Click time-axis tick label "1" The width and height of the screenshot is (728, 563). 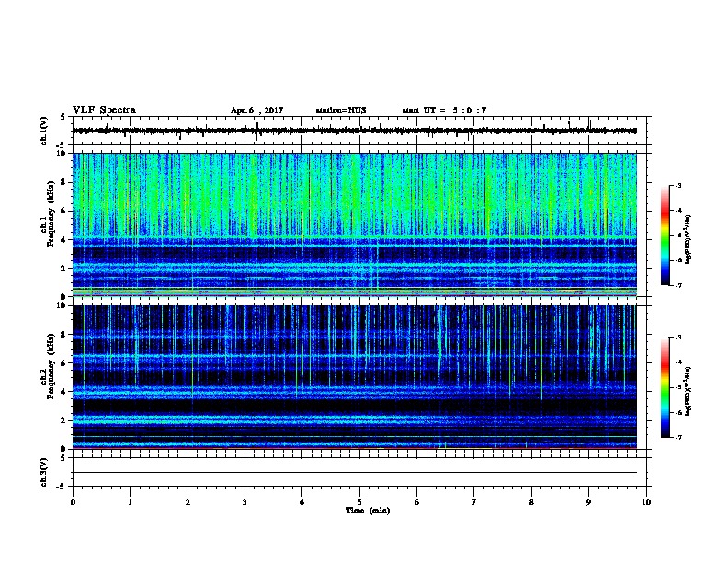130,502
